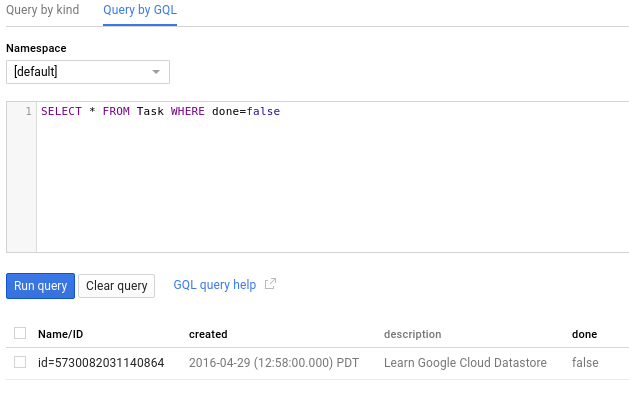Sort by the done column header
This screenshot has height=407, width=629.
pos(584,334)
